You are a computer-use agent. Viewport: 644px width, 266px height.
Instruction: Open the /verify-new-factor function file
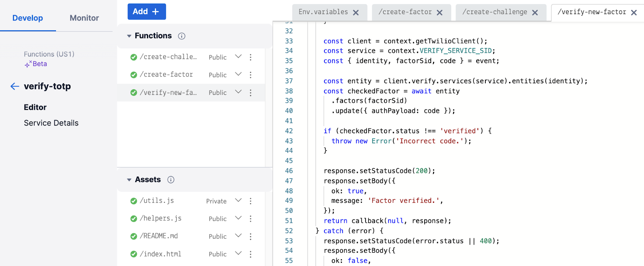click(168, 93)
